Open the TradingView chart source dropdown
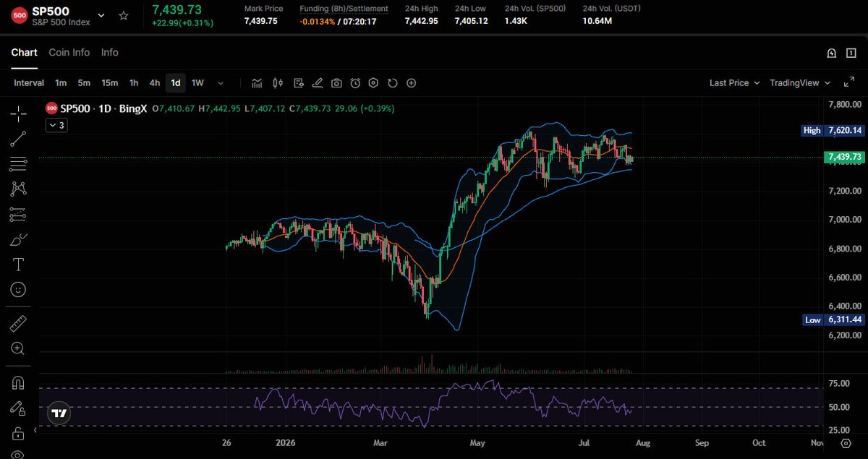Viewport: 868px width, 459px height. tap(800, 83)
